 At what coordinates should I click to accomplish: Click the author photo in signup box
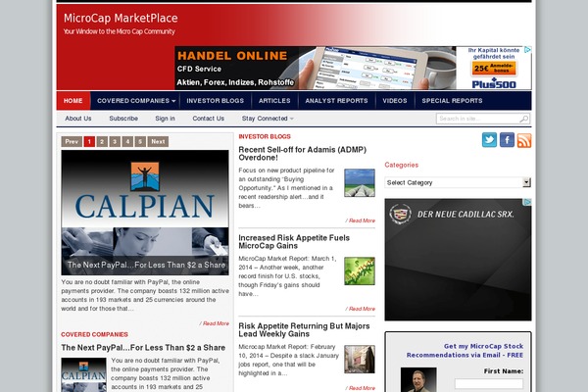(418, 379)
